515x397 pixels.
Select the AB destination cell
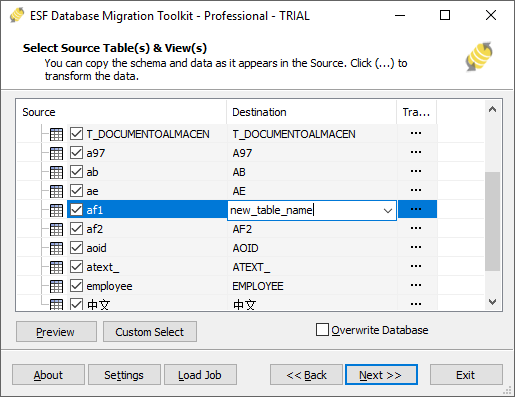pyautogui.click(x=312, y=172)
